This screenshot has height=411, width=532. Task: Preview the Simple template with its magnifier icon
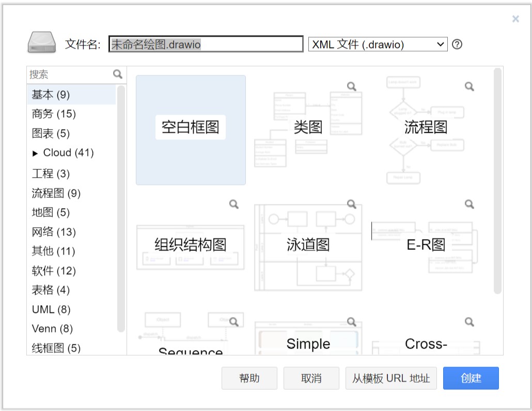(352, 322)
